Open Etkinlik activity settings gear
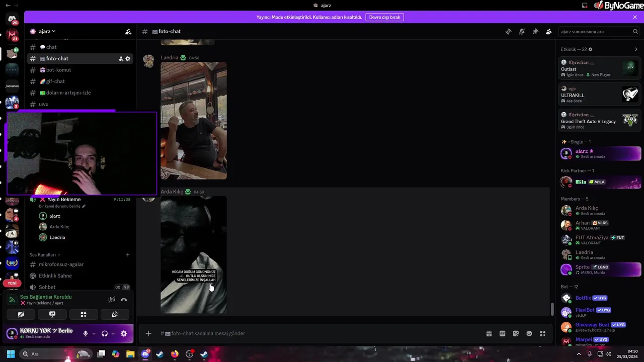This screenshot has width=644, height=362. (590, 49)
